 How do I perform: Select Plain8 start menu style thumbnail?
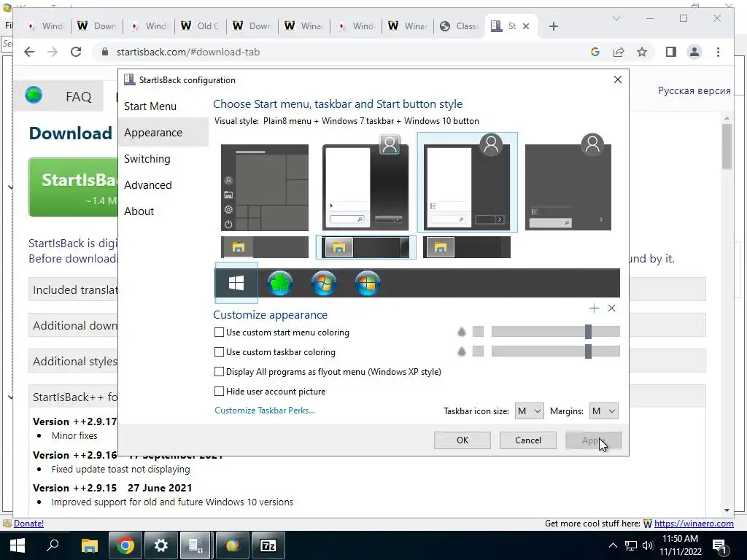click(x=468, y=182)
